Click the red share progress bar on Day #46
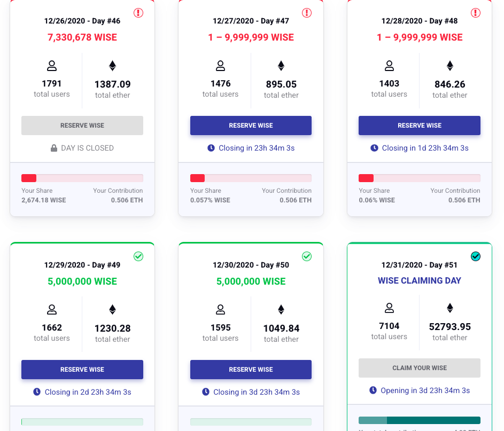 click(82, 178)
